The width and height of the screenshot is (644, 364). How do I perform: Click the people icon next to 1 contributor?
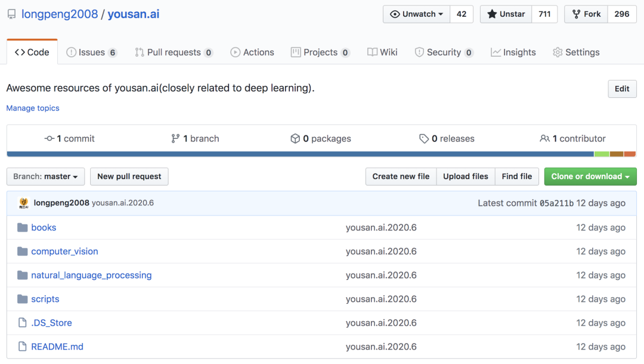[544, 139]
